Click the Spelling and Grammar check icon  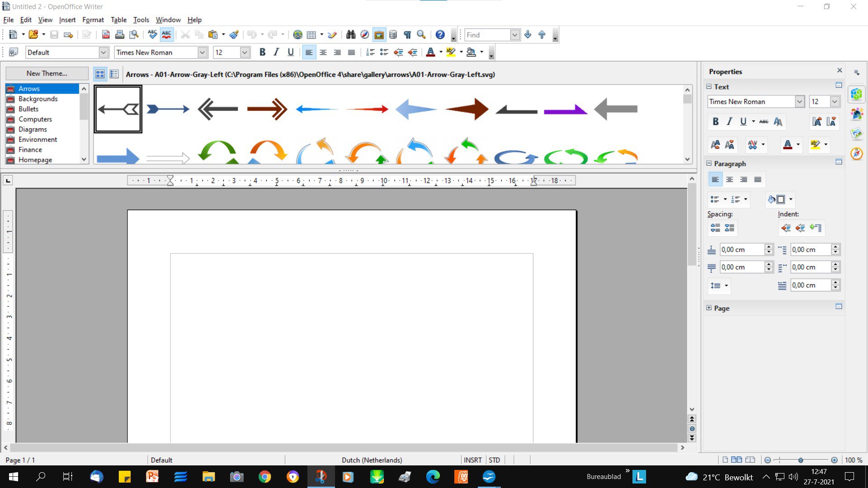point(152,35)
